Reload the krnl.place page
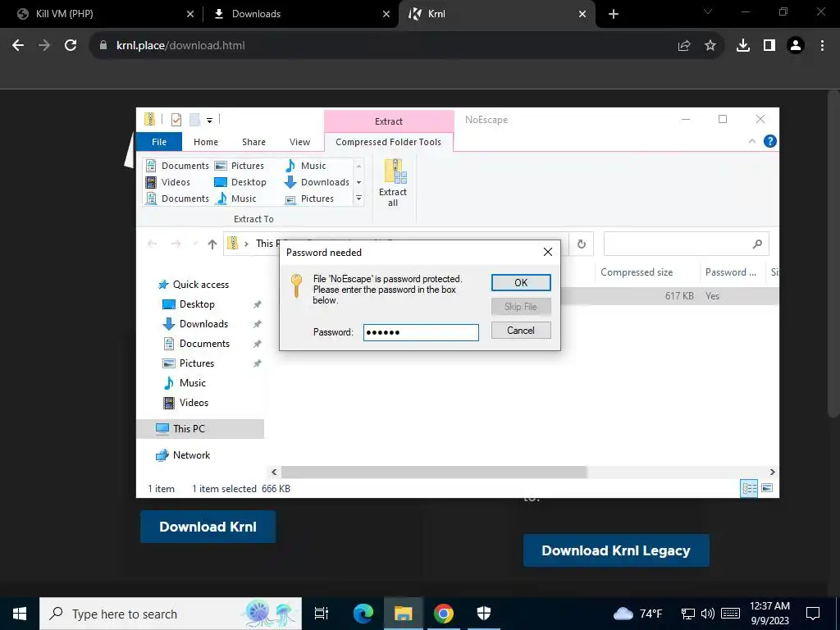Viewport: 840px width, 630px height. click(71, 46)
